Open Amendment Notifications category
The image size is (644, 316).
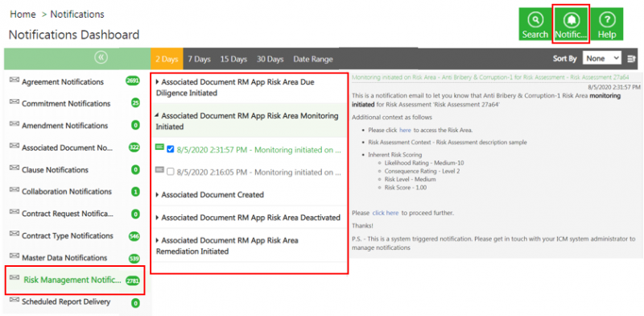(x=65, y=126)
